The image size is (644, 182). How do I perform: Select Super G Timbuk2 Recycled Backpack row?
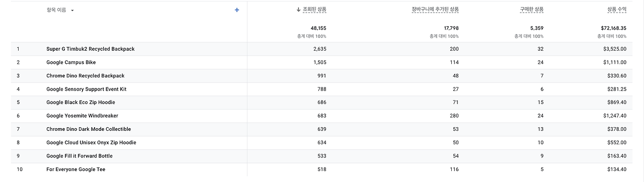[322, 49]
